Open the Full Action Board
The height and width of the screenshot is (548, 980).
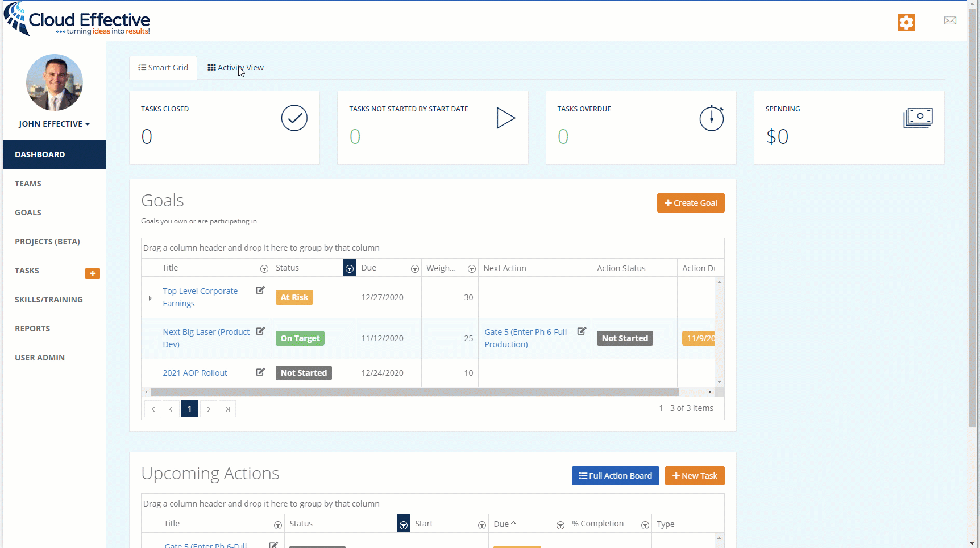point(615,476)
